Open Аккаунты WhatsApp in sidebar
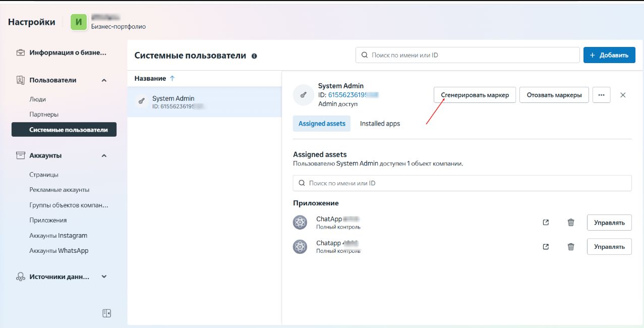 click(58, 251)
